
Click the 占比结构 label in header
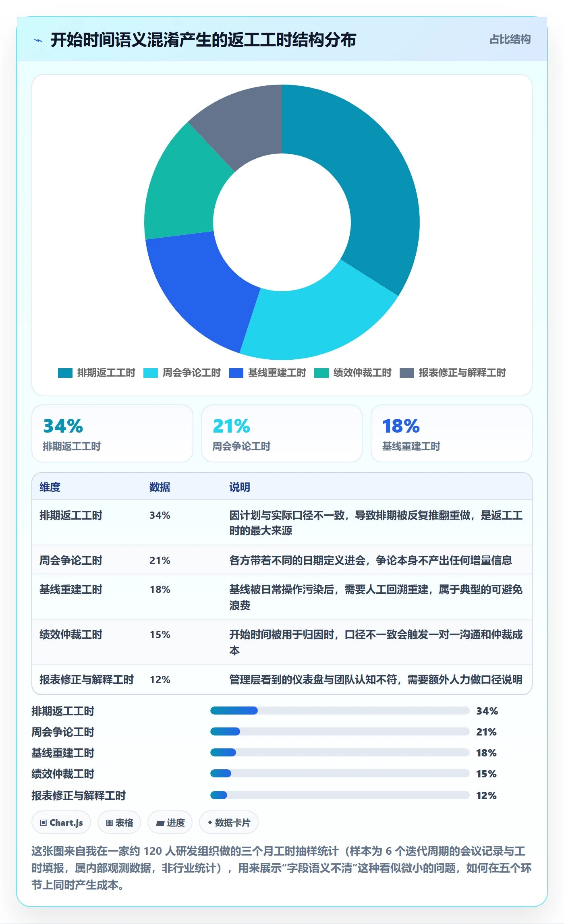(510, 39)
